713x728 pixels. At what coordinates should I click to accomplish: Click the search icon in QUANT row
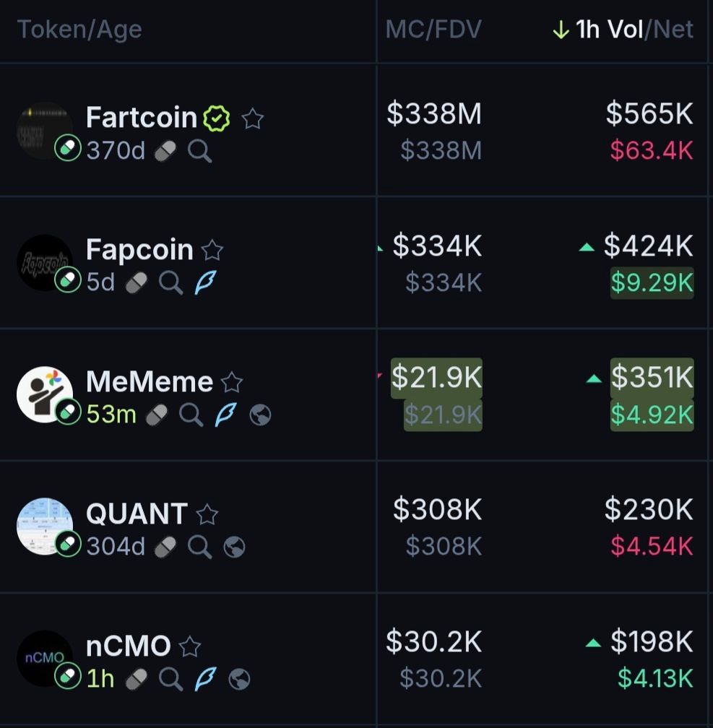tap(199, 547)
